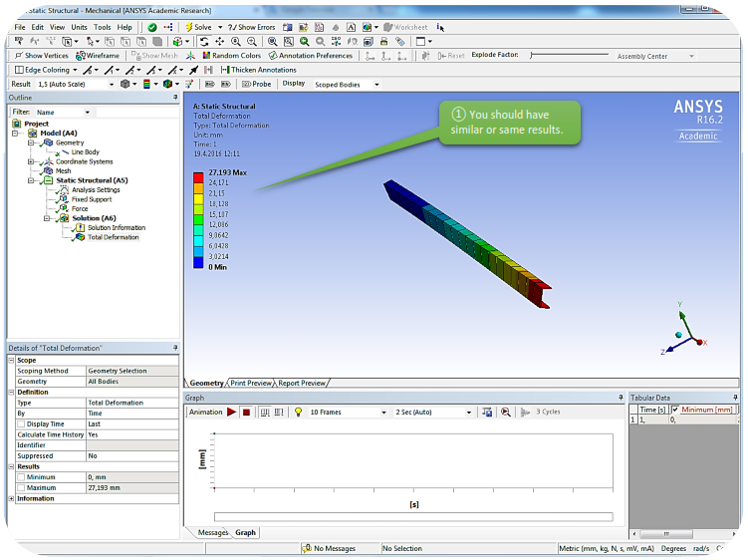Screen dimensions: 748x560
Task: Select the Rotate view tool
Action: tap(203, 42)
